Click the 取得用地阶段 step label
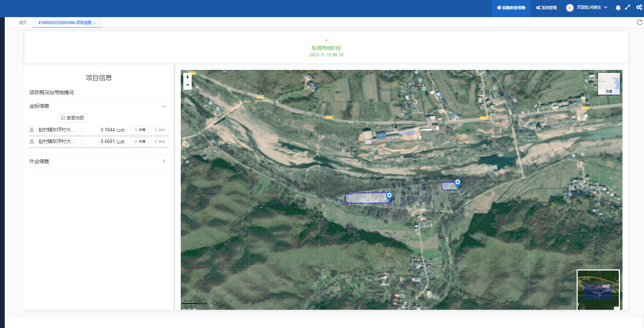This screenshot has height=328, width=644. click(x=326, y=48)
